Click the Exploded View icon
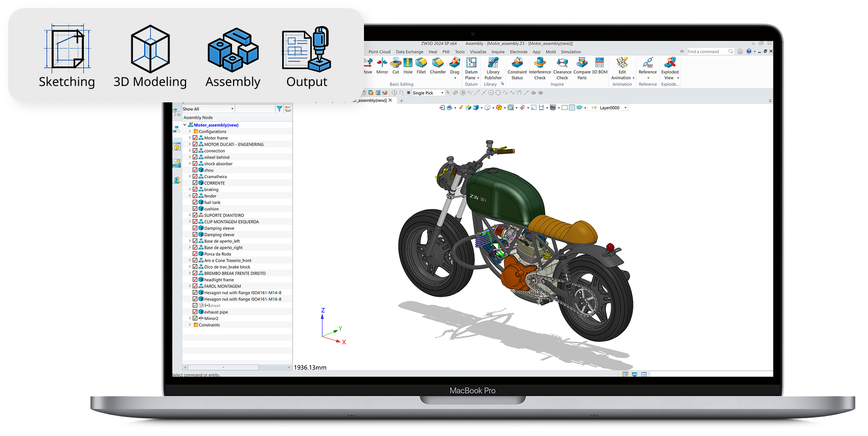Image resolution: width=868 pixels, height=436 pixels. click(x=670, y=63)
